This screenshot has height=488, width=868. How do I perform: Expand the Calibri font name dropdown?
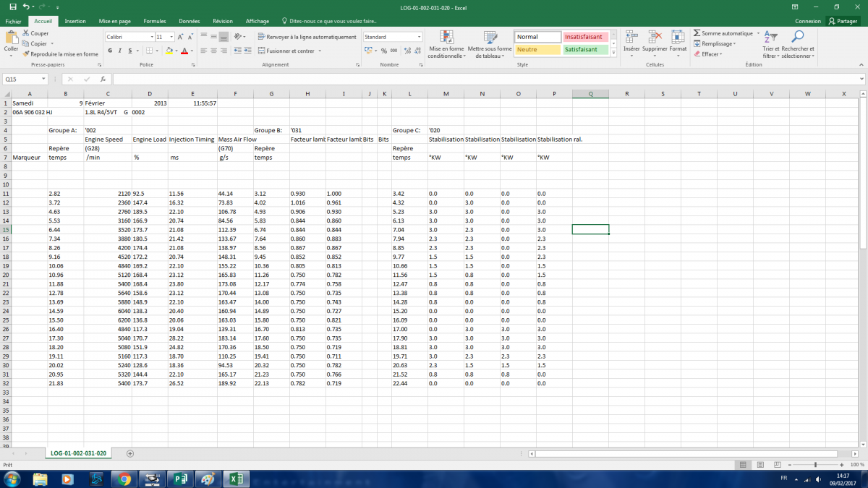tap(152, 37)
